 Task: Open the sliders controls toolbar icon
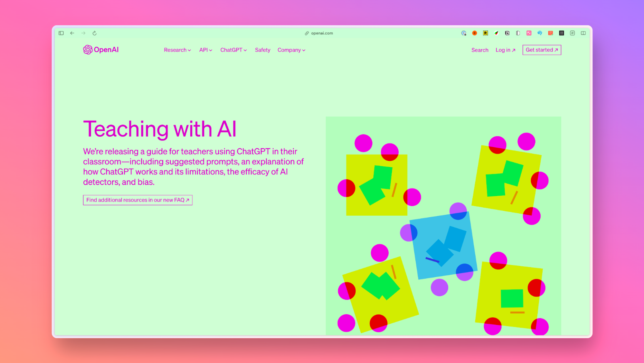pyautogui.click(x=573, y=33)
